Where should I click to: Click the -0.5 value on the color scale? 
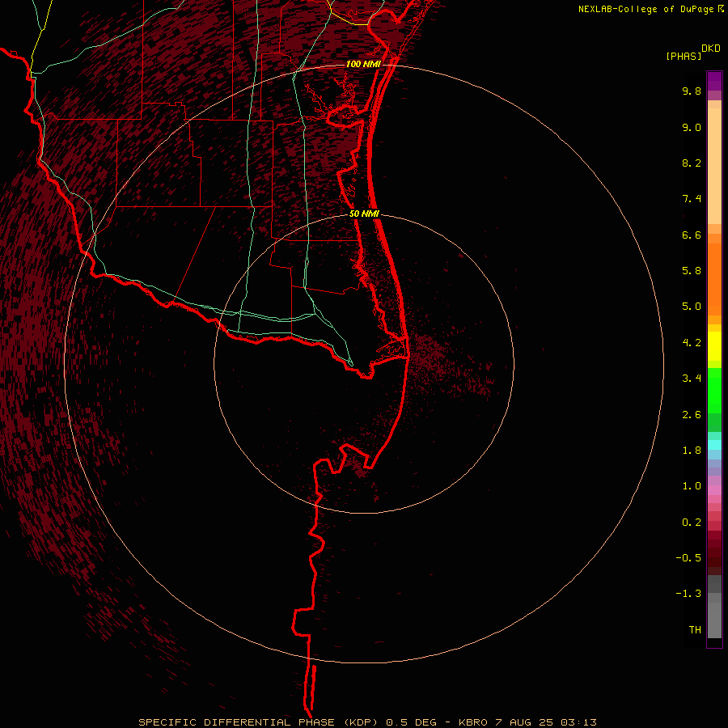pos(688,558)
